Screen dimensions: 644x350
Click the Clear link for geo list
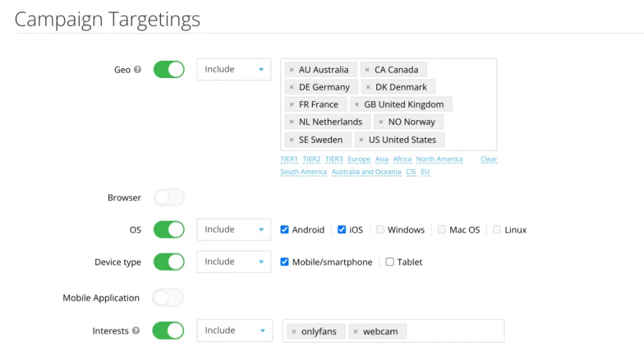[489, 160]
